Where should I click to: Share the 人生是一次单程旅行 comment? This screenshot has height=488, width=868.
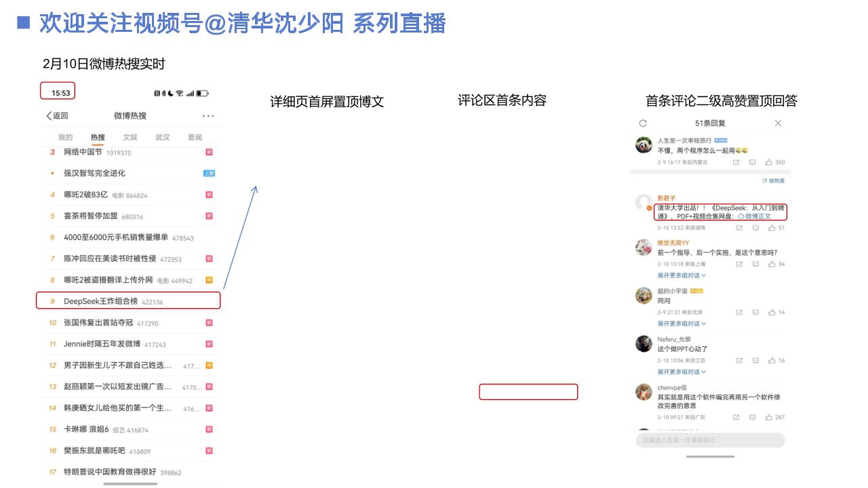pyautogui.click(x=736, y=163)
